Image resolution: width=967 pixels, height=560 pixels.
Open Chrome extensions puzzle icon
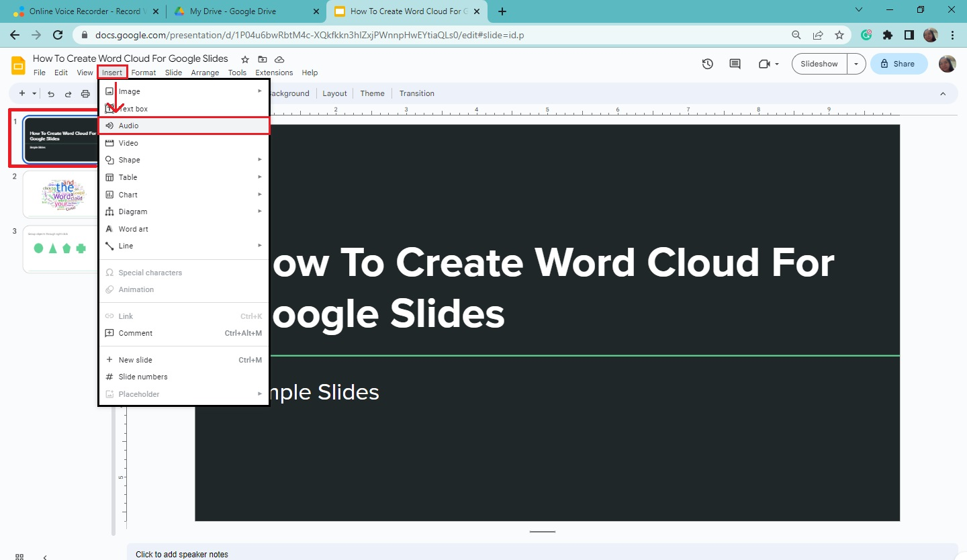click(888, 35)
